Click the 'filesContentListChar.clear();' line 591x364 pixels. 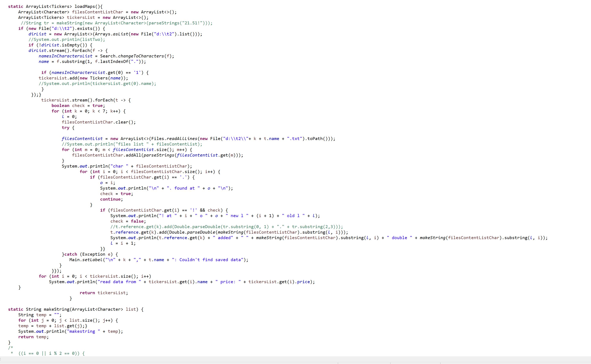tap(99, 122)
